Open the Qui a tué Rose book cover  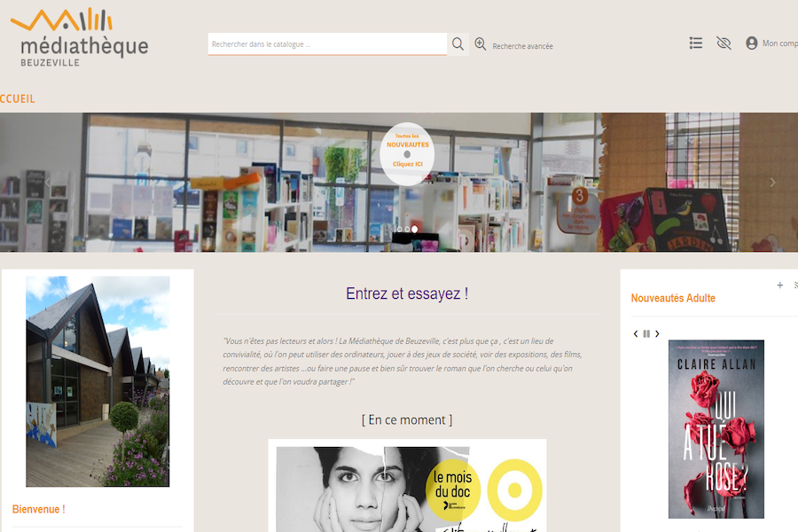tap(716, 429)
